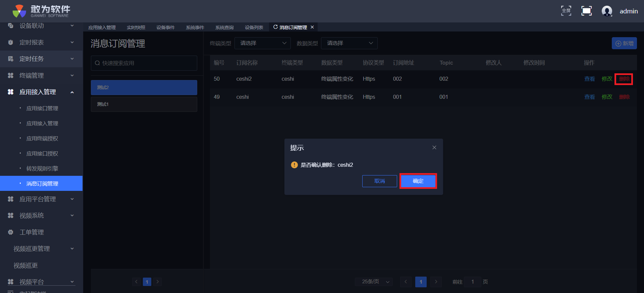Click the screen expand icon beside 全屏
The image size is (644, 293).
(x=586, y=11)
